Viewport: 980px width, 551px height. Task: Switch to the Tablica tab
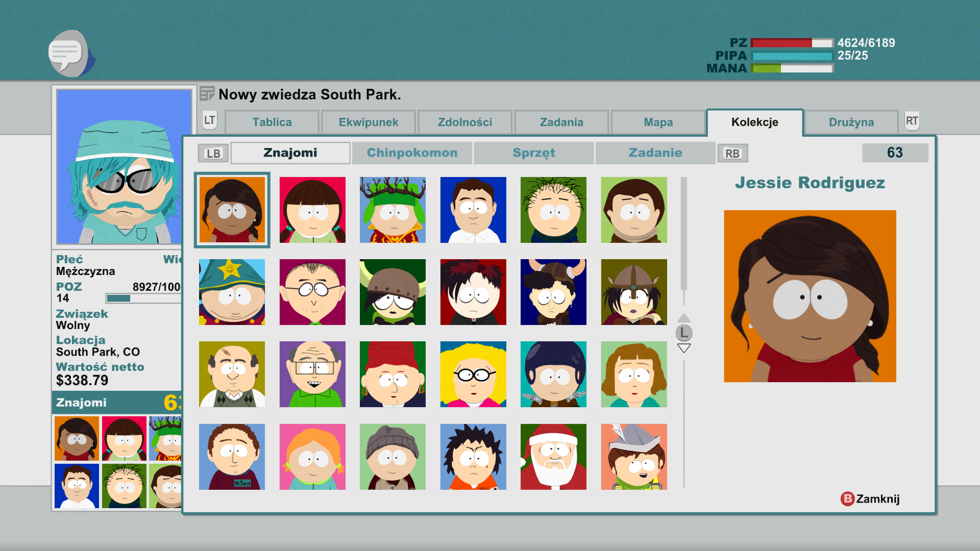point(272,122)
